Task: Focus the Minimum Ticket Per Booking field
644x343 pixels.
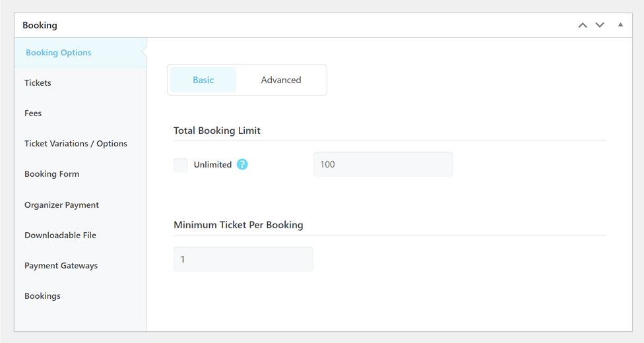Action: tap(243, 259)
